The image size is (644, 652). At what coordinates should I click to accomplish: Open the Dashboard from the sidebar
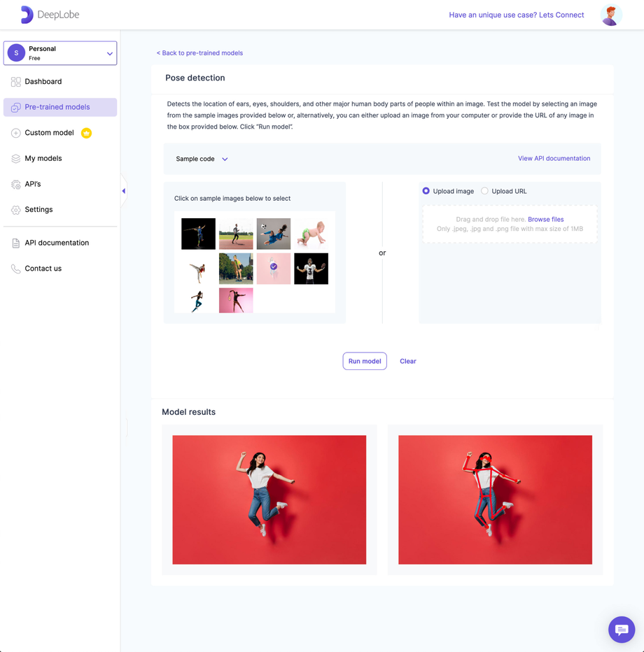[x=42, y=81]
